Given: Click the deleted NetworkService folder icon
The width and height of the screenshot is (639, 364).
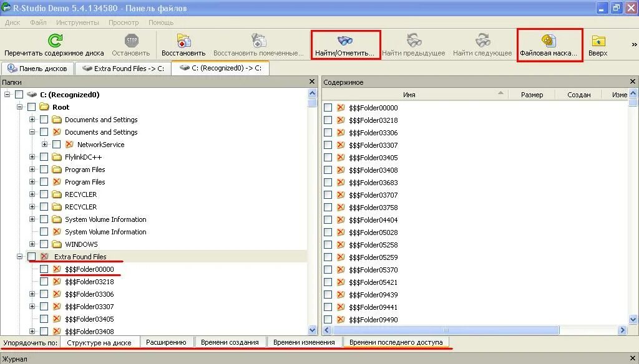Looking at the screenshot, I should [x=69, y=145].
